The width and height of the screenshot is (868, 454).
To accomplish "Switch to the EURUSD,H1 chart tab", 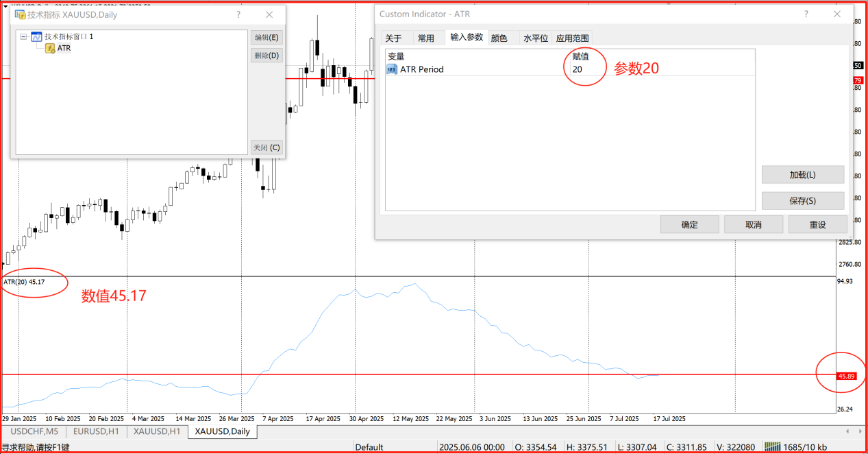I will click(96, 431).
